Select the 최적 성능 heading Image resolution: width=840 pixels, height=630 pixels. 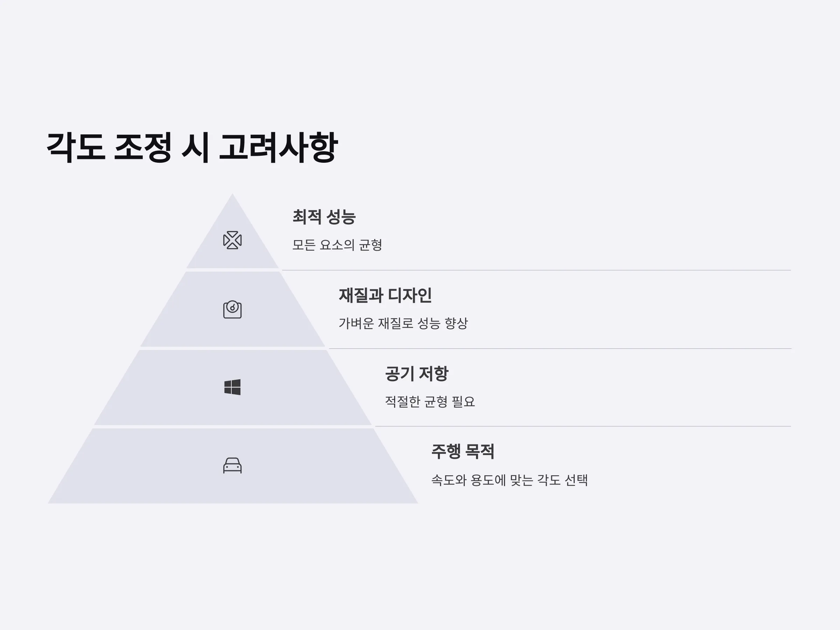324,217
